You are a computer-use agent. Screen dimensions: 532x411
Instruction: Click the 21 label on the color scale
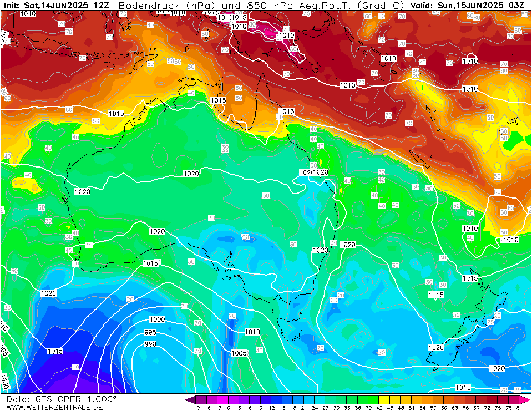click(304, 408)
